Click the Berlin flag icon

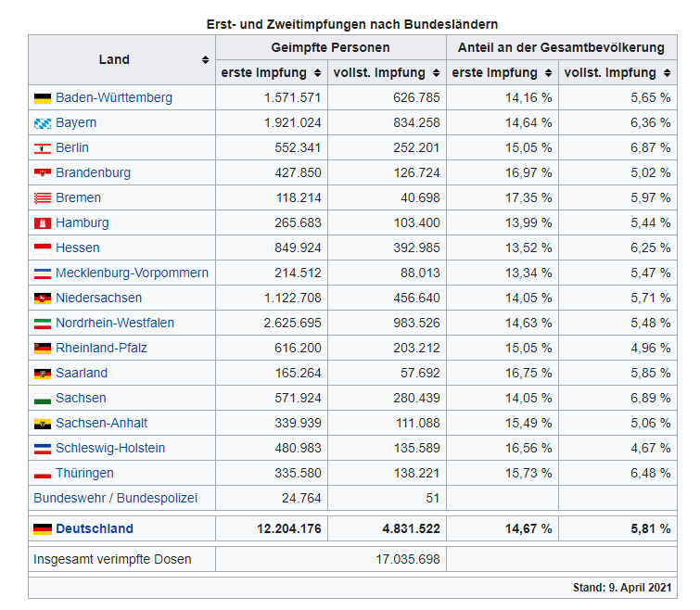(x=42, y=147)
